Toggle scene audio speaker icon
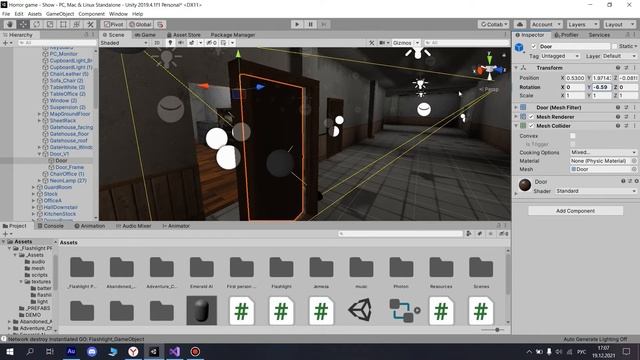640x360 pixels. click(x=181, y=43)
